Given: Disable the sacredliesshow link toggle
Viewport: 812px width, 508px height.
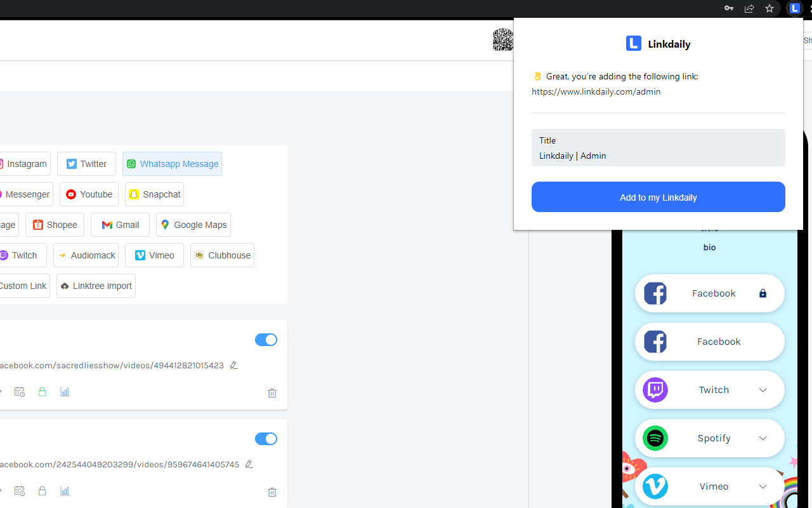Looking at the screenshot, I should [266, 340].
